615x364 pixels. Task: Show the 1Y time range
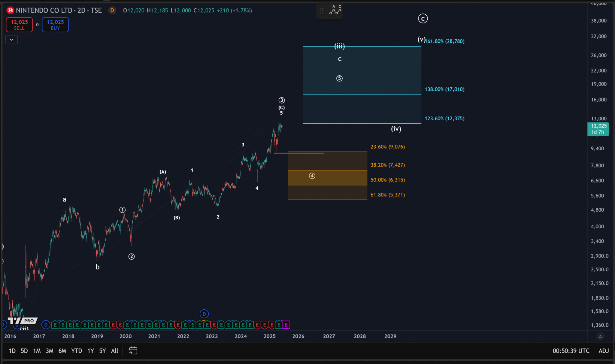coord(90,351)
